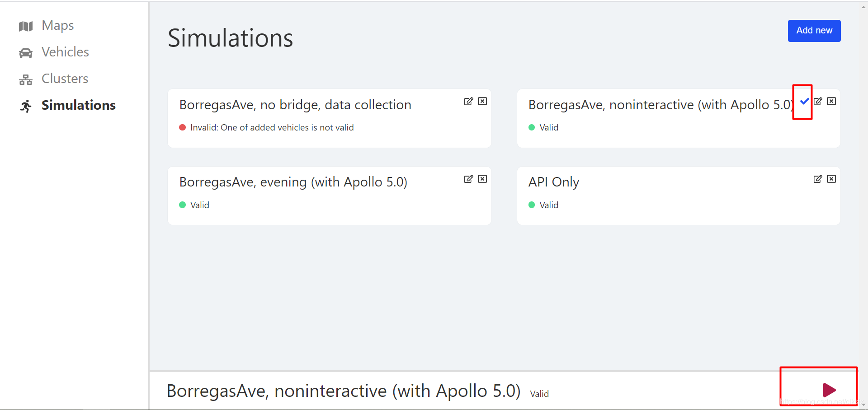Click the Valid status on the API Only card

pyautogui.click(x=549, y=205)
